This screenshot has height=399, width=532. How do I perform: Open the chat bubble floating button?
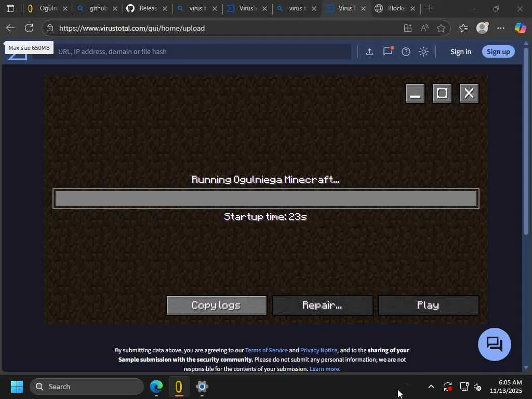point(495,344)
